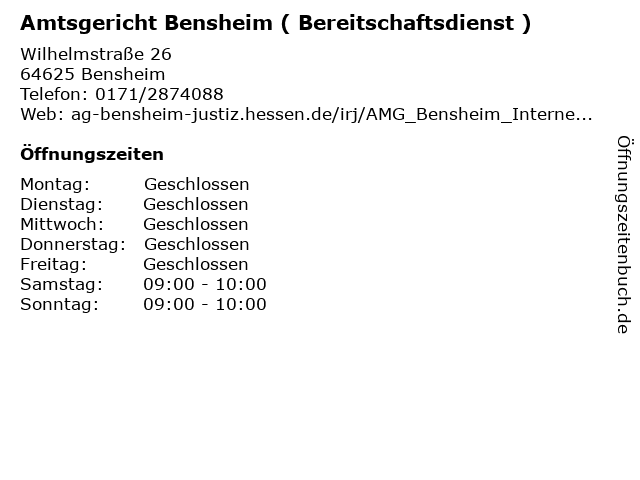This screenshot has width=640, height=480.
Task: Click Sonntag hours 09:00 - 10:00
Action: tap(205, 304)
